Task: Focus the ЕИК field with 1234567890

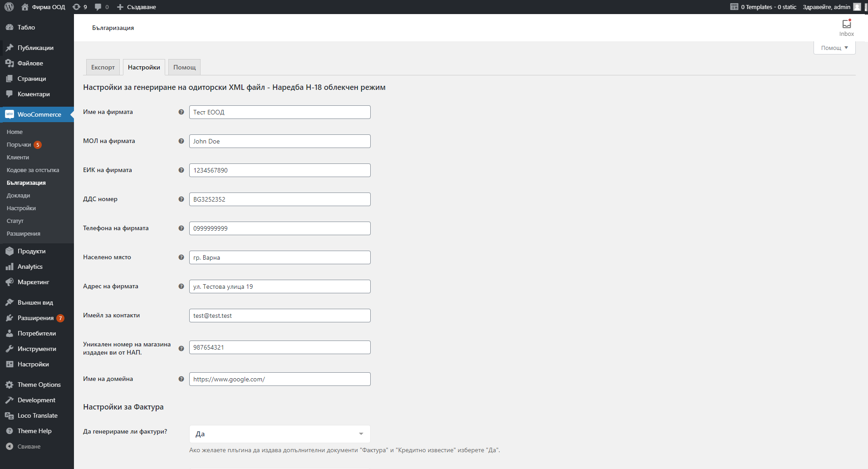Action: pyautogui.click(x=280, y=170)
